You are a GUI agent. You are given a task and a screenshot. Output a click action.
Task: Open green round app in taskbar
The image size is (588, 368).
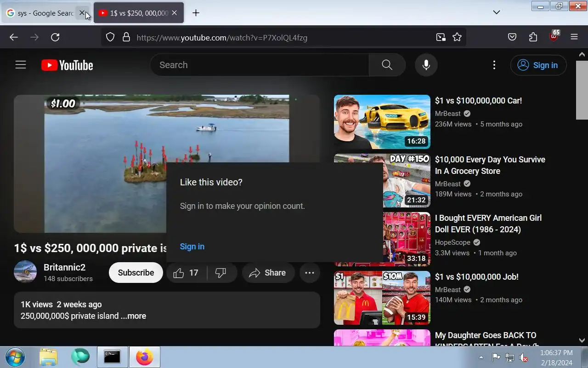point(80,357)
